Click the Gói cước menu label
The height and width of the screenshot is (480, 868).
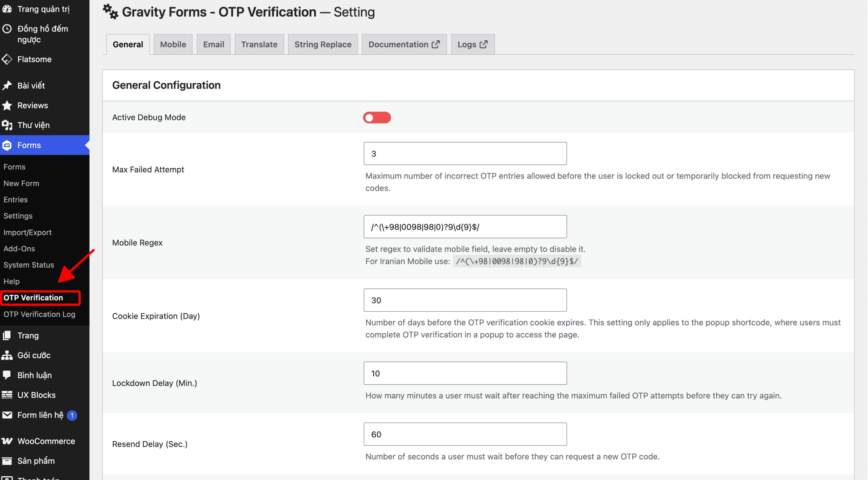tap(34, 355)
